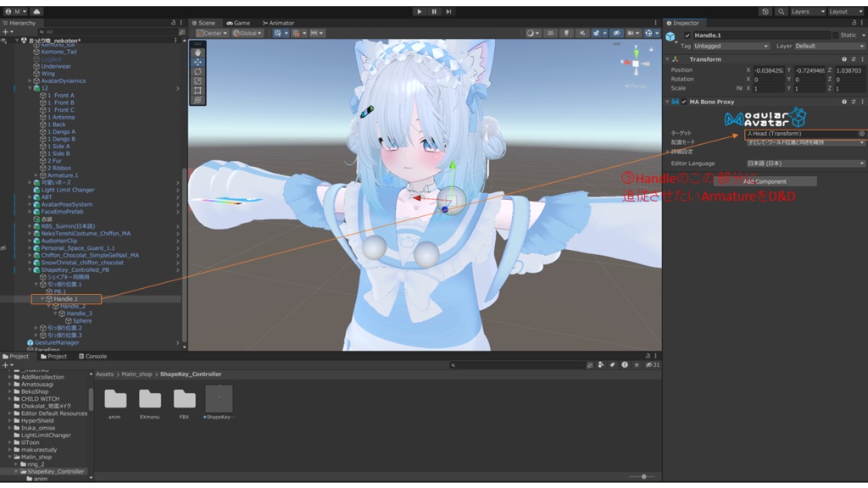The height and width of the screenshot is (488, 868).
Task: Toggle MA Bone Proxy enabled checkbox
Action: (x=684, y=102)
